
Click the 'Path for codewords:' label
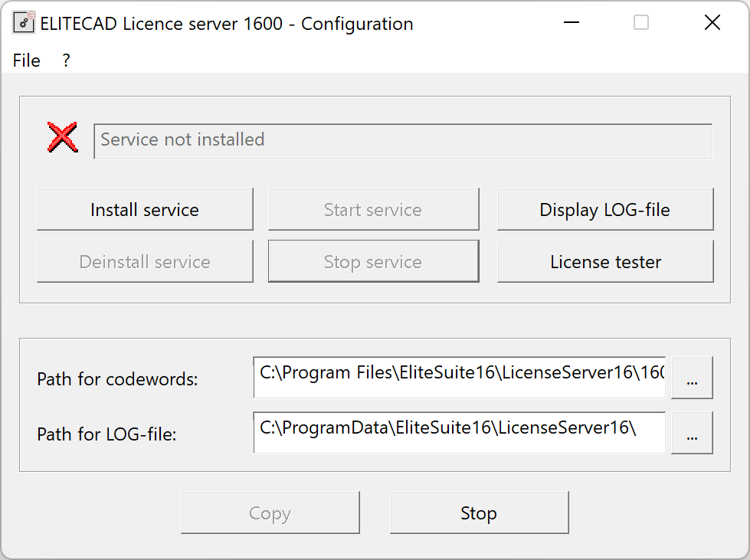coord(117,379)
